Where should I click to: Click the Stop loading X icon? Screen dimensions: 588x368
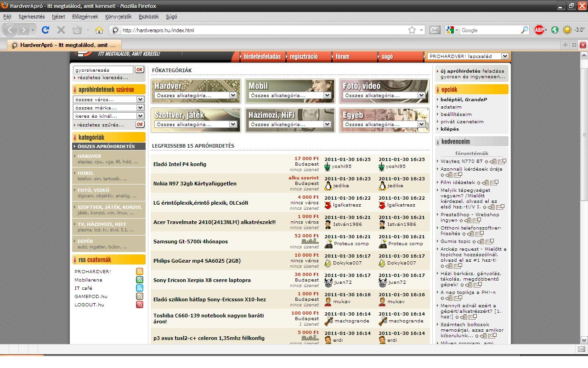61,30
